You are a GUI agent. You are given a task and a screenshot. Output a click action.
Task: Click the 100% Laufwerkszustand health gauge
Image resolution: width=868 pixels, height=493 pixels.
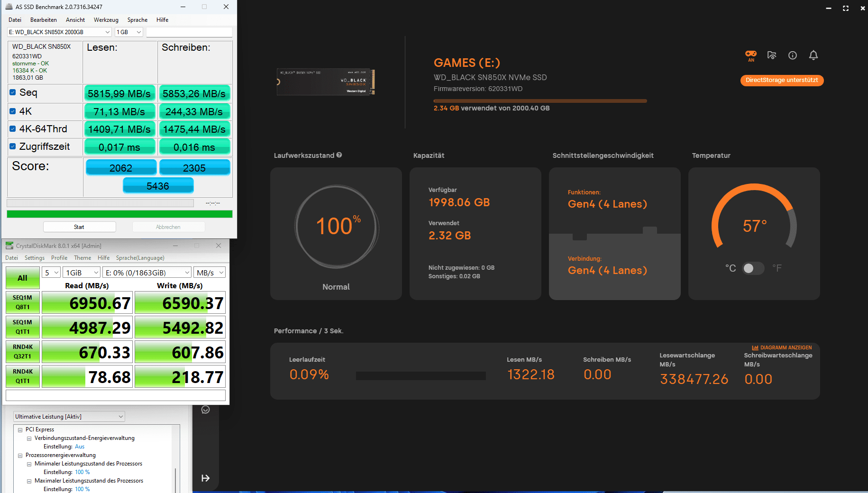tap(336, 227)
